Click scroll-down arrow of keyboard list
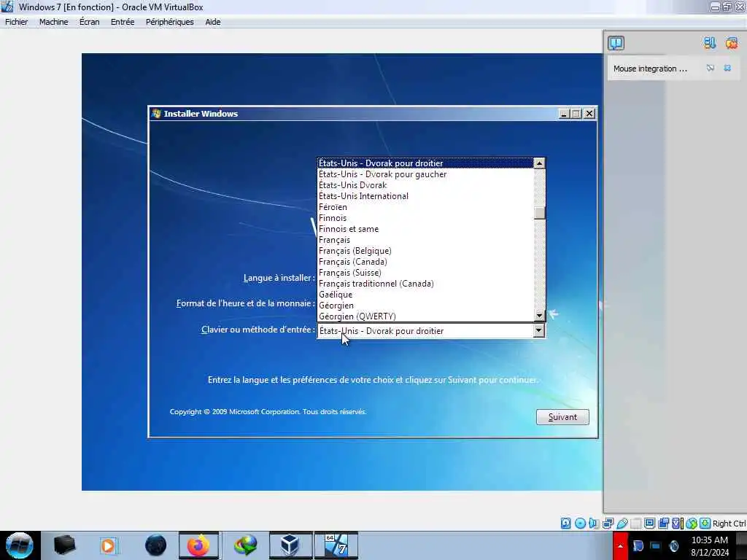 (539, 315)
